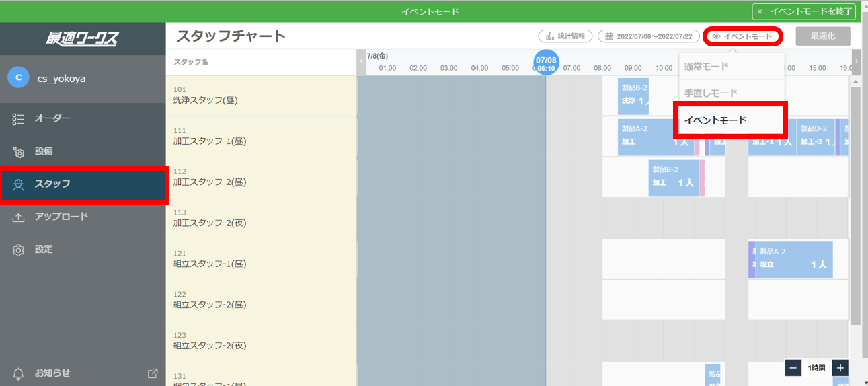Viewport: 868px width, 386px height.
Task: Click the eye icon in the イベントモード selector
Action: 717,36
